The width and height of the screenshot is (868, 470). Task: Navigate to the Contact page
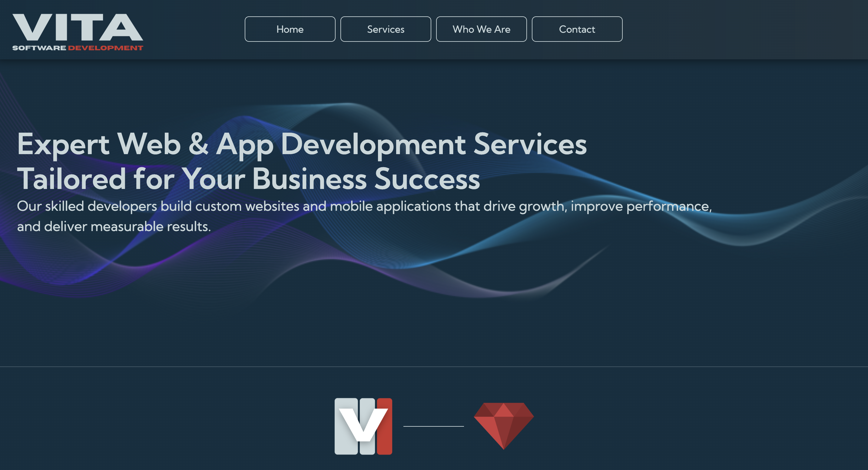point(577,29)
